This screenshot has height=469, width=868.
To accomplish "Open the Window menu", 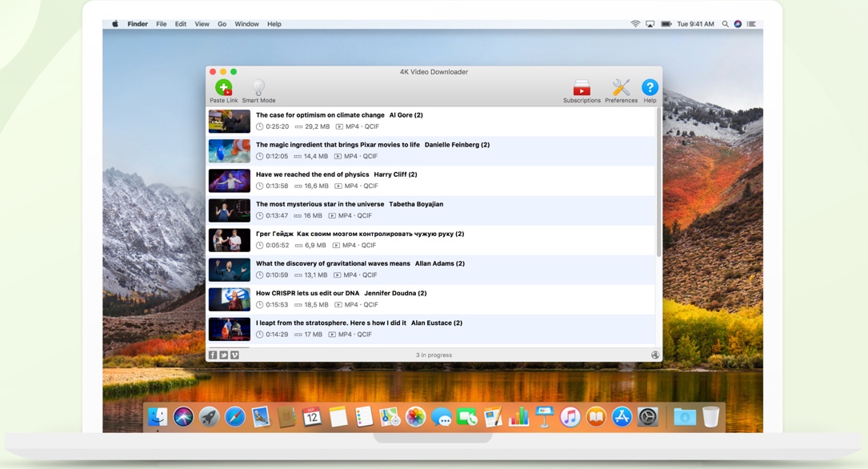I will click(x=246, y=24).
